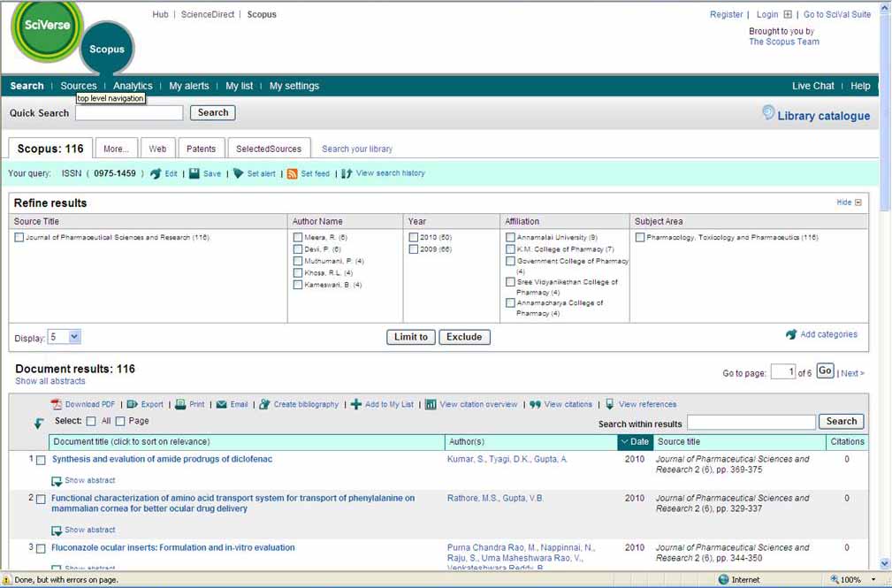Click the page error warning icon in status bar
Image resolution: width=892 pixels, height=588 pixels.
tap(6, 579)
